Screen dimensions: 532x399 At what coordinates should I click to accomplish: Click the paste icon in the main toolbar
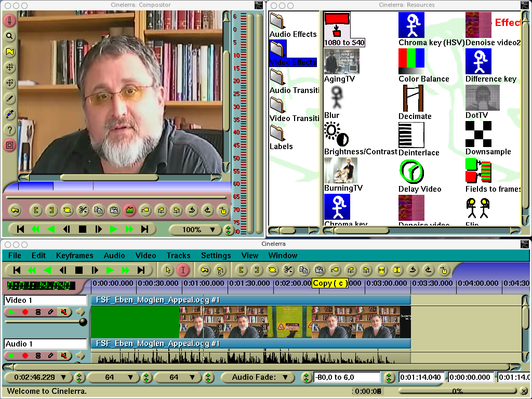320,270
